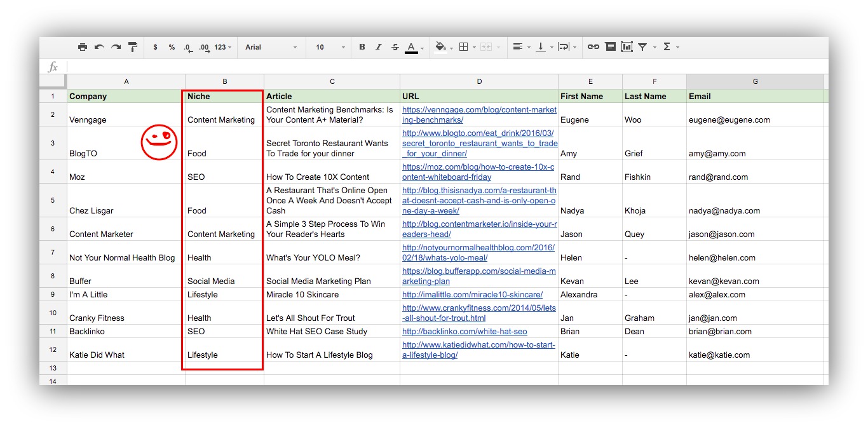Open the font size 10 dropdown
This screenshot has width=868, height=427.
(x=330, y=47)
